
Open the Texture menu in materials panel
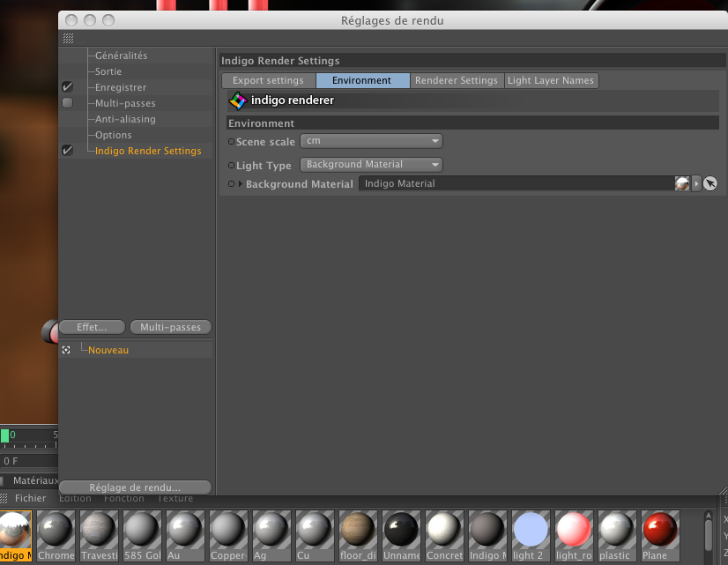point(175,499)
